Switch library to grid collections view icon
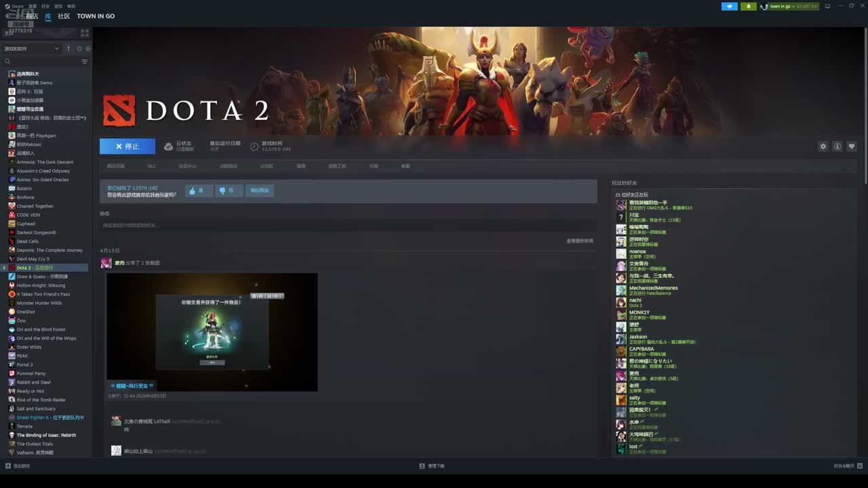This screenshot has width=868, height=488. (x=85, y=33)
